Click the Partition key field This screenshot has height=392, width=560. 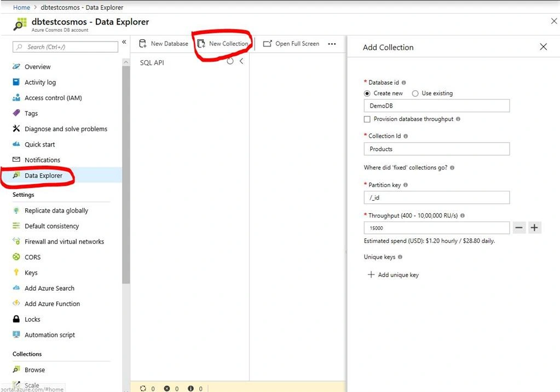tap(436, 197)
